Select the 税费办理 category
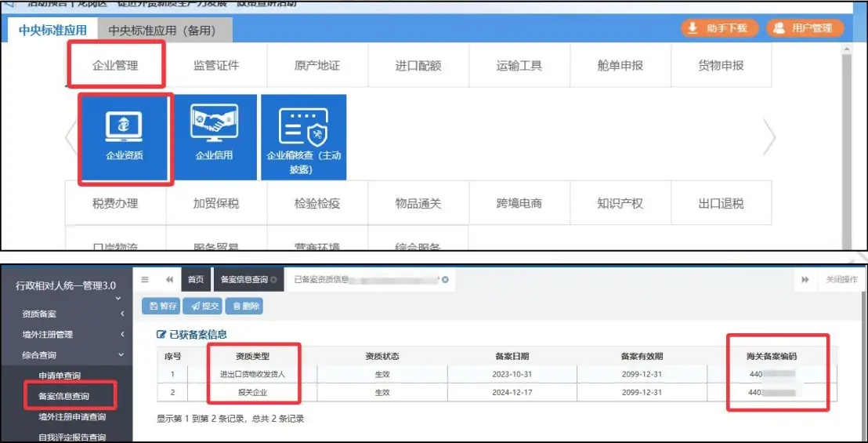Screen dimensions: 868x443 pyautogui.click(x=115, y=203)
